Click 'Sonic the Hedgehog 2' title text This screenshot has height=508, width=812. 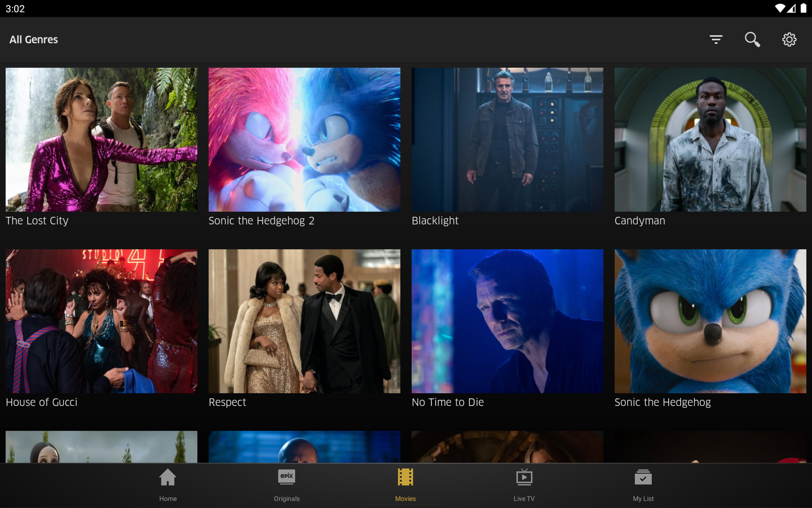(x=261, y=221)
